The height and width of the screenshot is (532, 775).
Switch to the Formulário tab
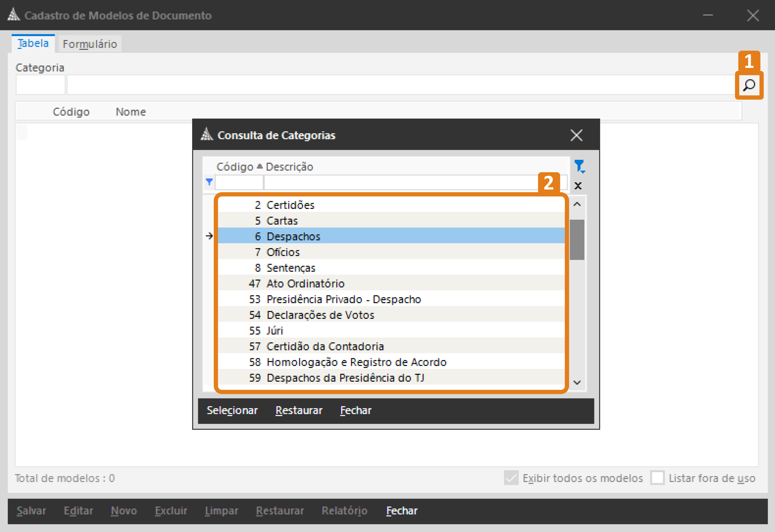click(90, 44)
